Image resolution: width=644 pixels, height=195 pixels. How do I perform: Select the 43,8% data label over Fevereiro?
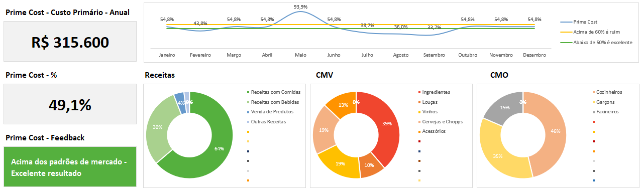[200, 24]
